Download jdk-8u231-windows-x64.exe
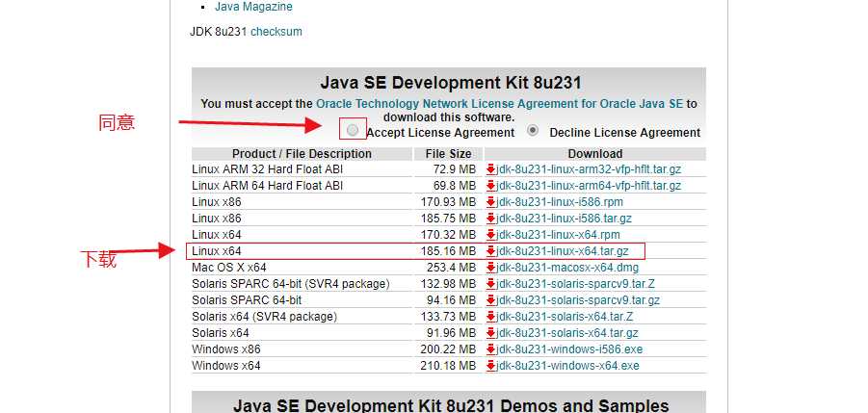The height and width of the screenshot is (413, 868). pos(568,366)
